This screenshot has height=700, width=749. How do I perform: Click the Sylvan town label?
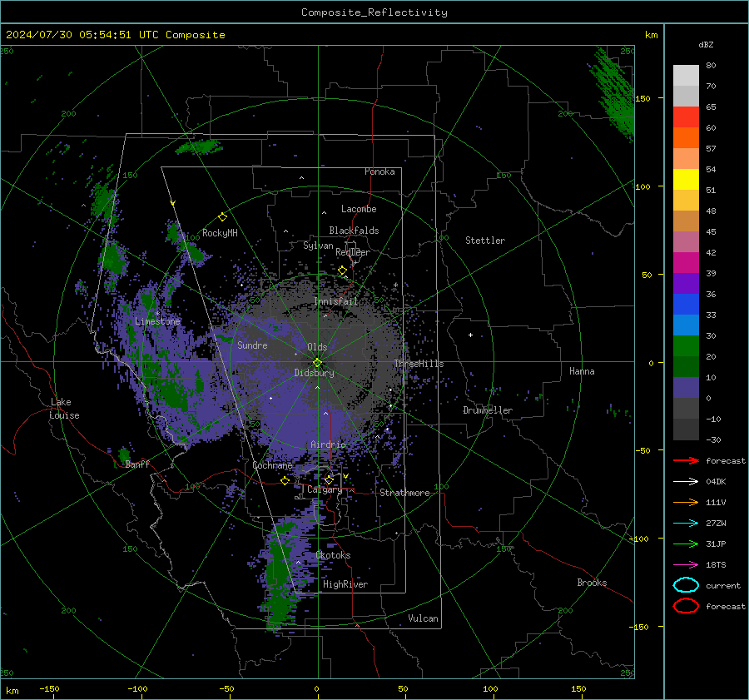(x=318, y=246)
